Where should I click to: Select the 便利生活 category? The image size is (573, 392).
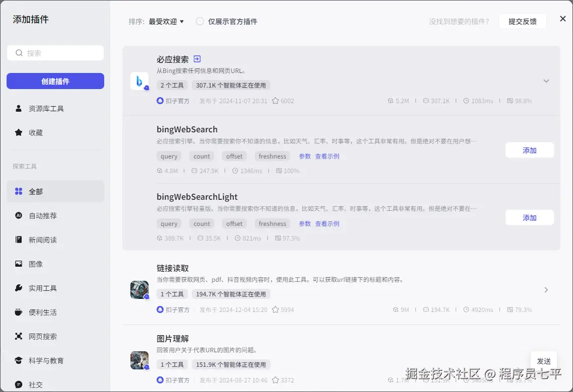tap(55, 312)
